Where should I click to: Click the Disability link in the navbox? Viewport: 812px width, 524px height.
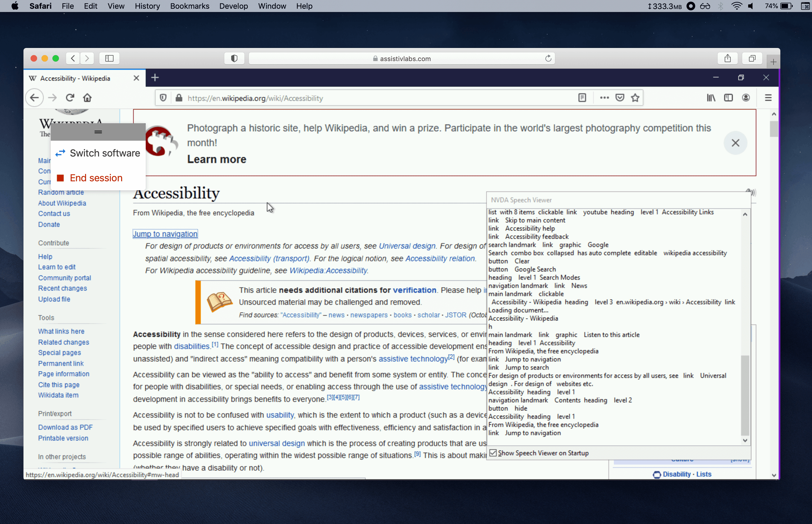(x=676, y=474)
